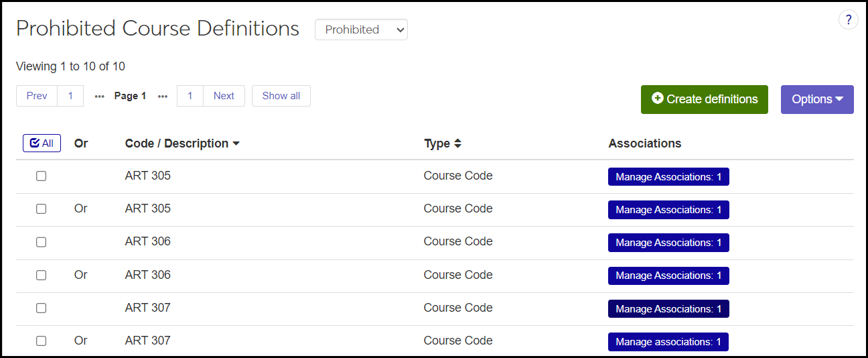
Task: Expand the Options dropdown button
Action: click(x=816, y=99)
